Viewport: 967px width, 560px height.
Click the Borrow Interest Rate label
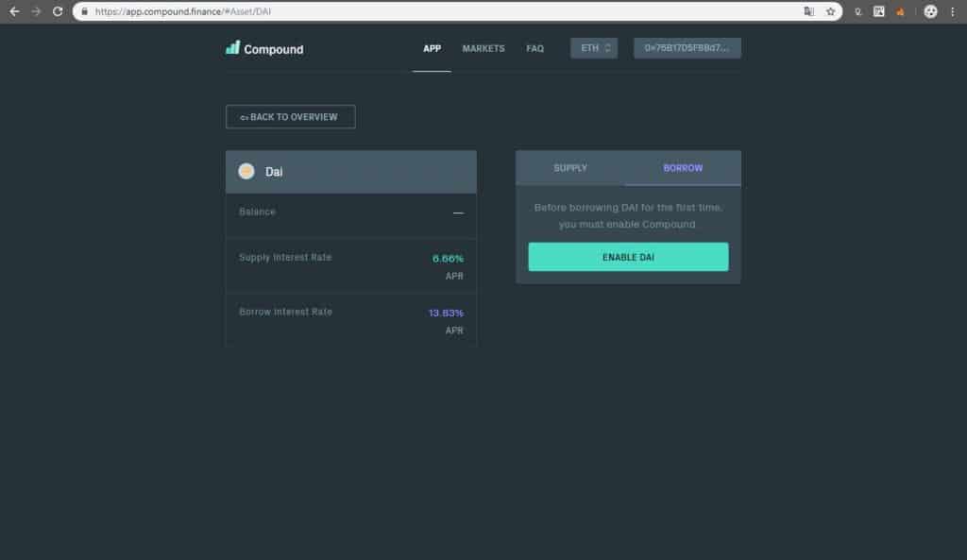[x=285, y=312]
